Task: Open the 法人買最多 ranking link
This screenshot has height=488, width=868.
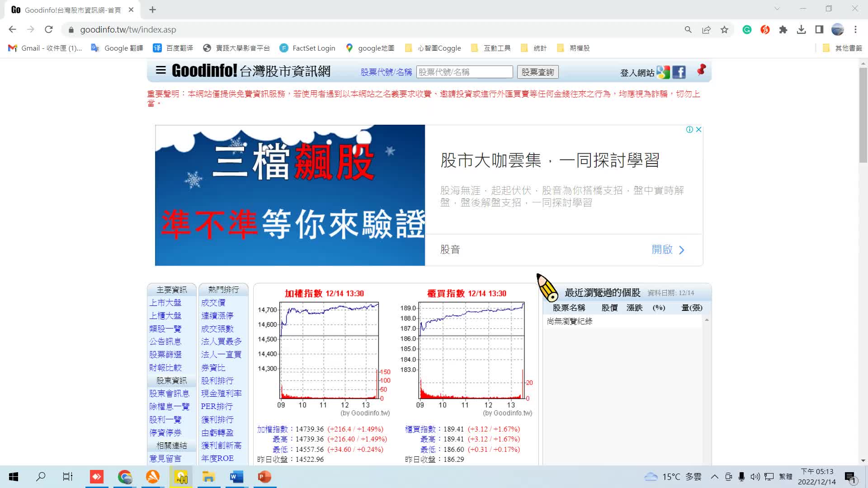Action: click(222, 342)
